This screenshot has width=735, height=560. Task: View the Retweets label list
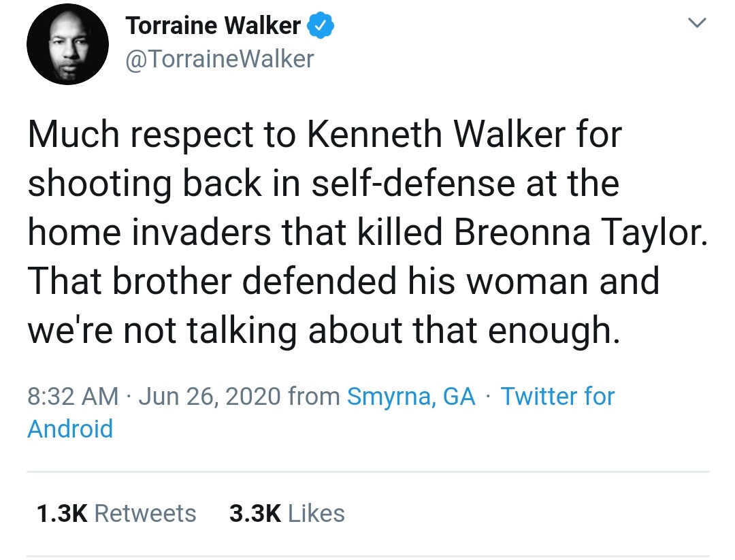coord(145,513)
